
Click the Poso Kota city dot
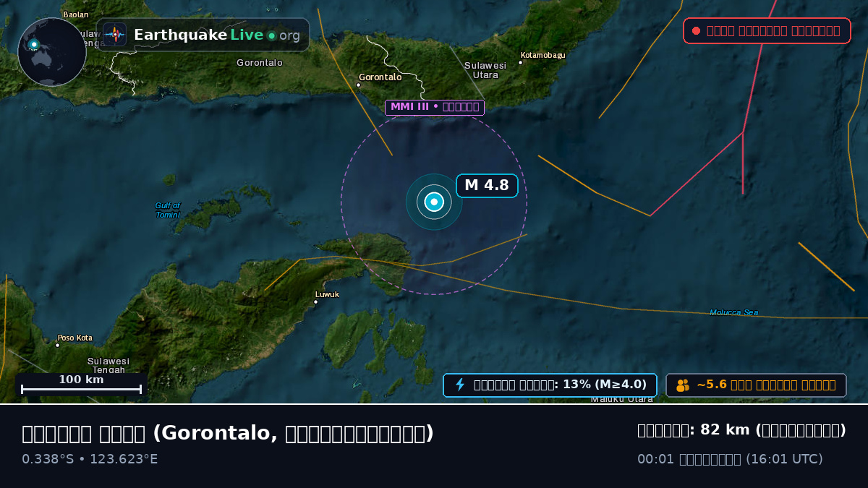click(58, 345)
